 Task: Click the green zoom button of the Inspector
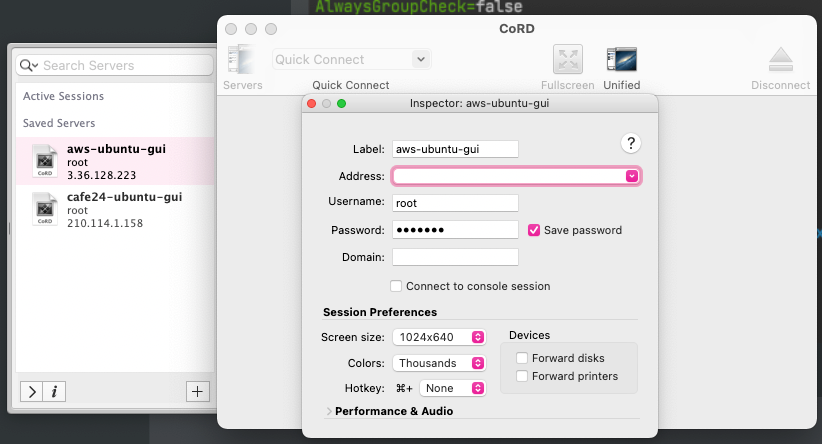pos(341,103)
